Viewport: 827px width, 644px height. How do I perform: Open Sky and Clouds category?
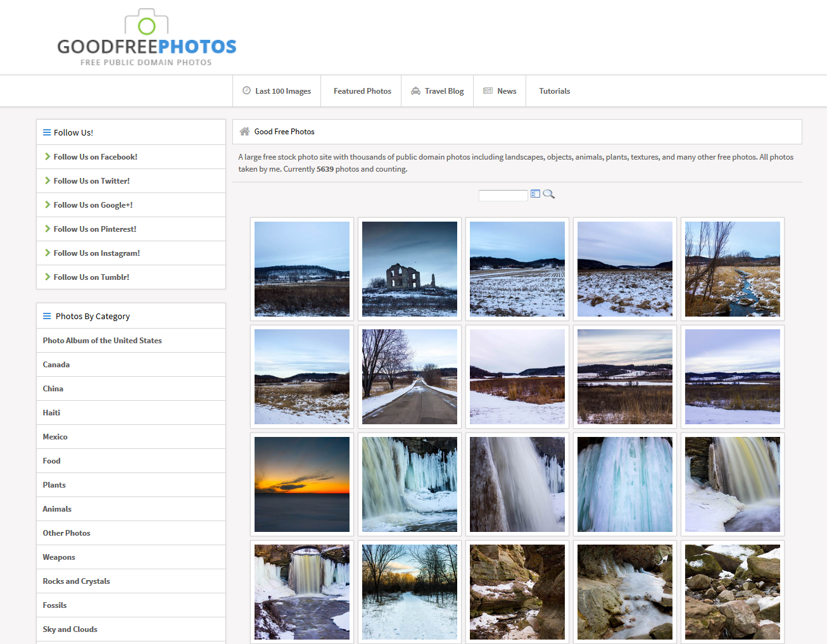(131, 629)
